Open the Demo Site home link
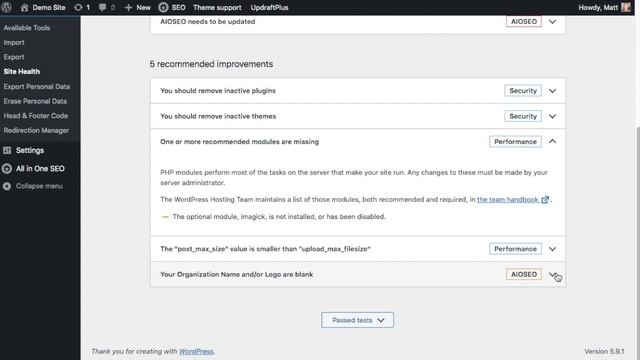640x360 pixels. (43, 7)
